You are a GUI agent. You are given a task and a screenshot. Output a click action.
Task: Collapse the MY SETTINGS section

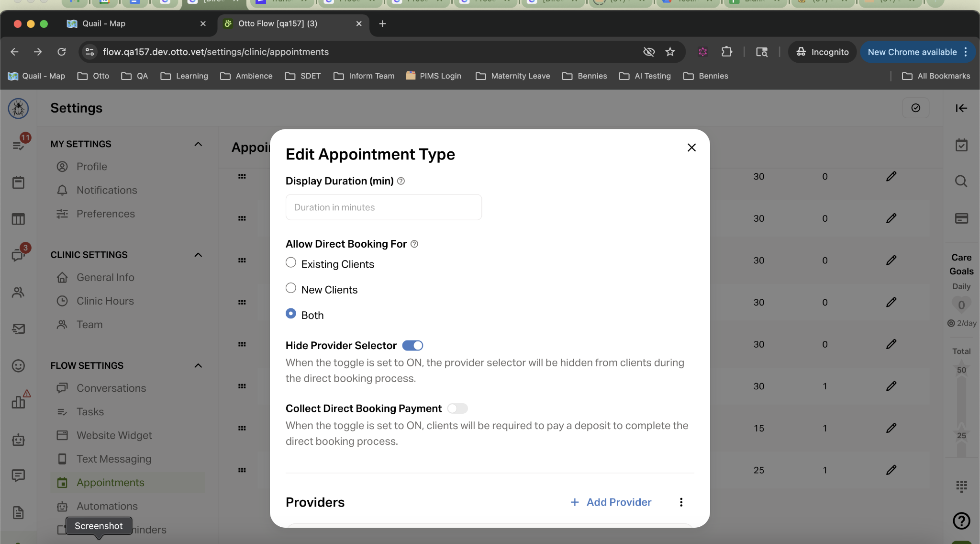pos(198,144)
